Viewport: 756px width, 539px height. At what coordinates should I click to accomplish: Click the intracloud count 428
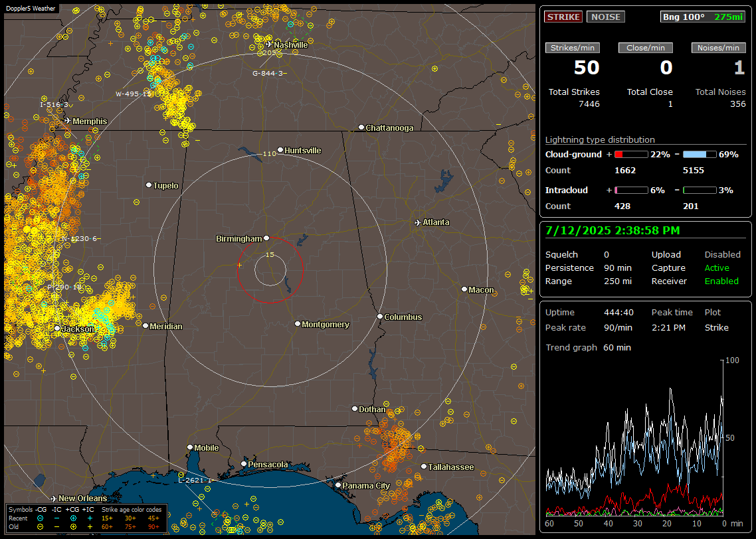[x=622, y=206]
